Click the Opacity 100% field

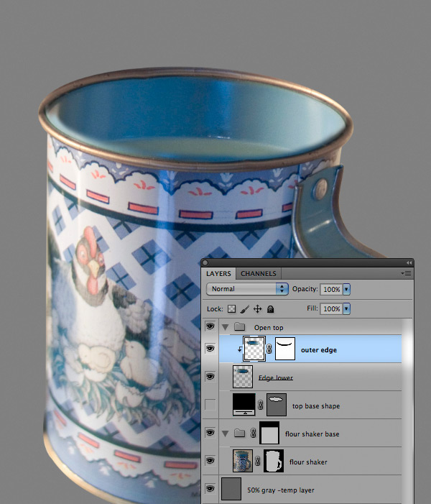pos(331,289)
